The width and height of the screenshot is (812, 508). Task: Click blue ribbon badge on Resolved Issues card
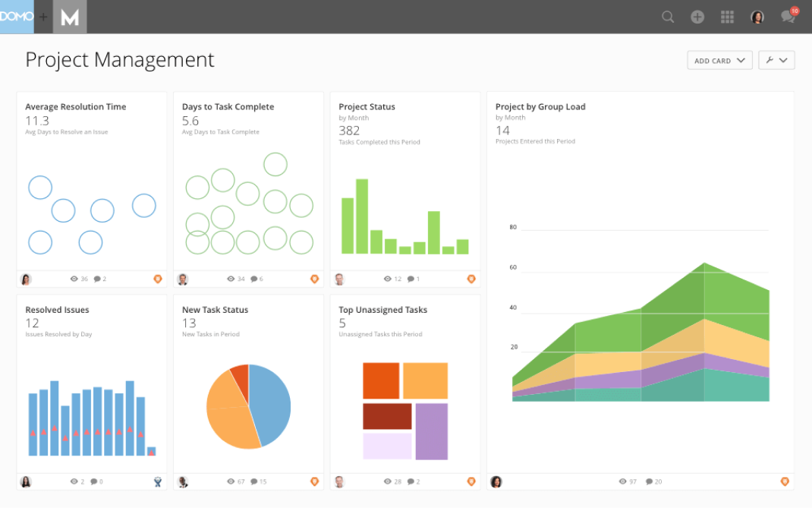click(x=158, y=482)
